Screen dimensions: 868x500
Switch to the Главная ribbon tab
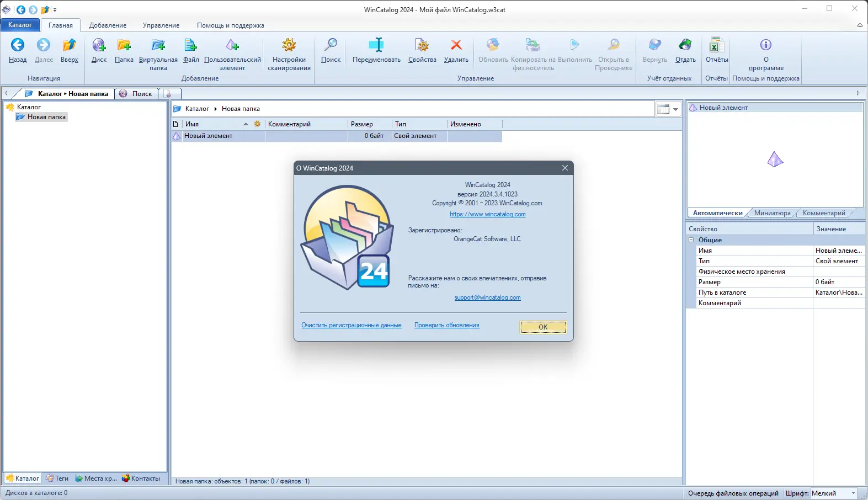click(x=61, y=25)
